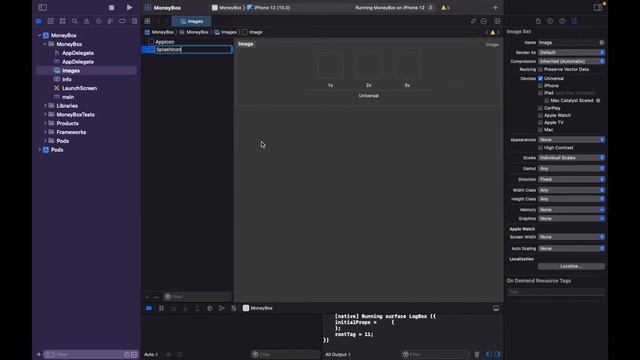Image resolution: width=640 pixels, height=360 pixels.
Task: Open Auto variables view selector
Action: coord(151,354)
